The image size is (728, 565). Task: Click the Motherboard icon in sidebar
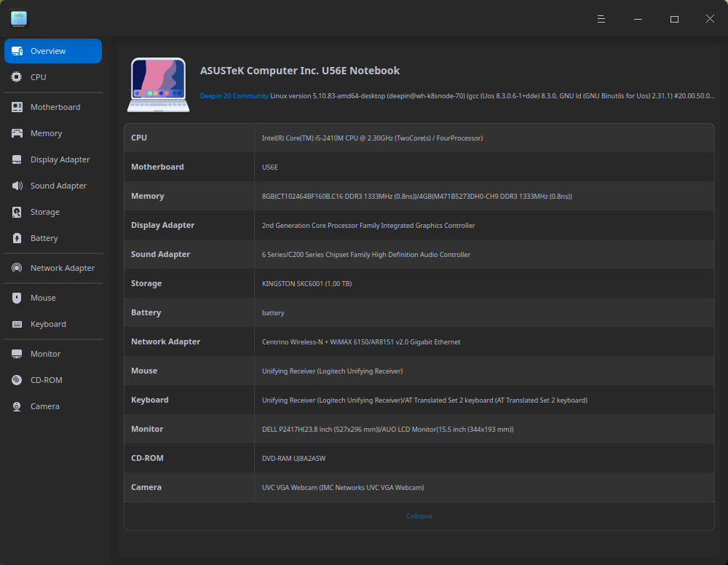point(17,107)
